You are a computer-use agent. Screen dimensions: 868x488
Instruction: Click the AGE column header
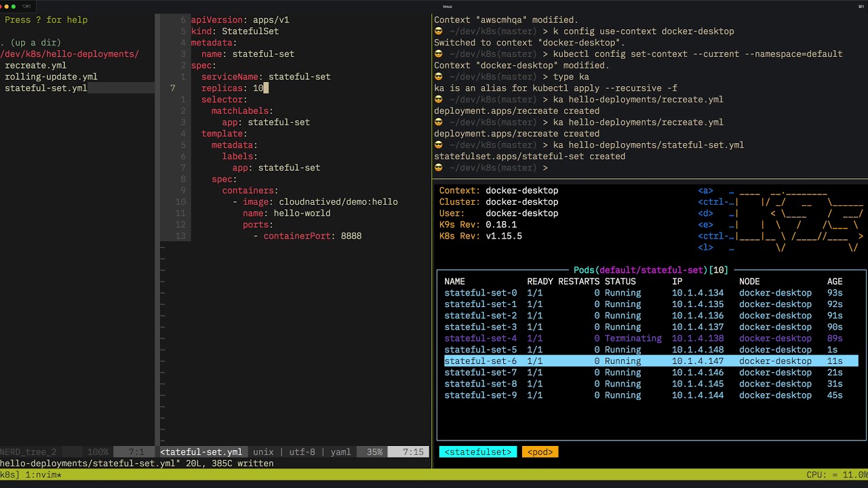[835, 281]
